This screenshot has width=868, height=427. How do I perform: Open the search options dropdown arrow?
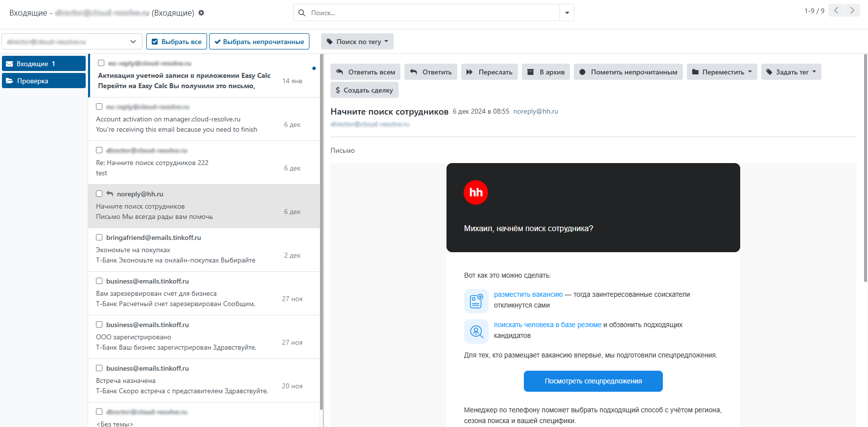[567, 13]
